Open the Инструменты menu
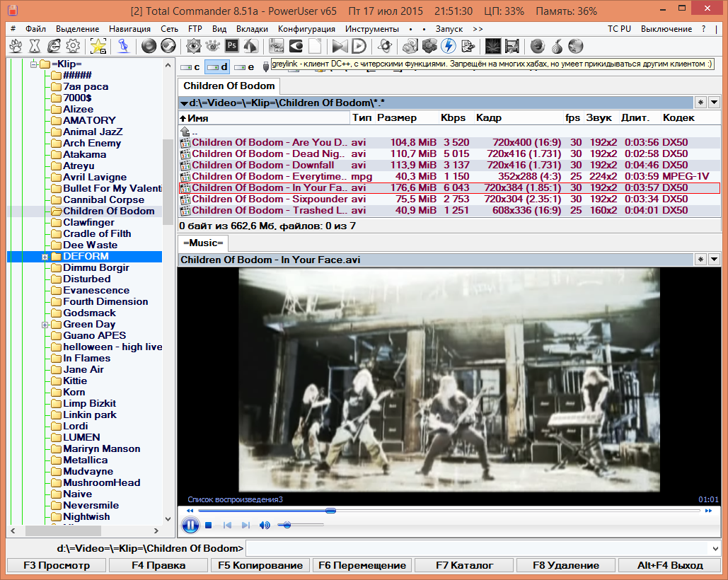The image size is (728, 580). pyautogui.click(x=372, y=29)
